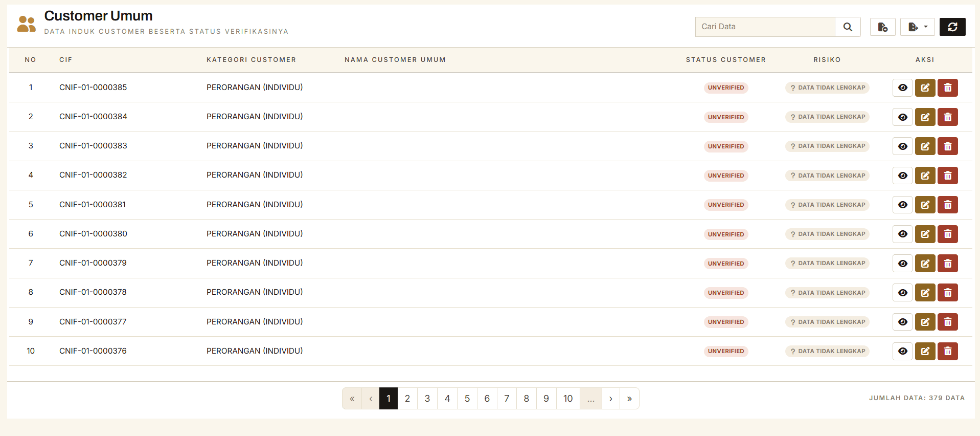Click the Cari Data search field

tap(765, 27)
